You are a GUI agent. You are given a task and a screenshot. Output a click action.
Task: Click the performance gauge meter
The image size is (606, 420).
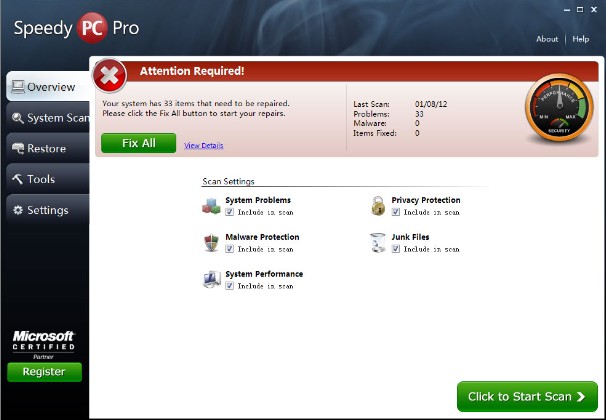click(559, 107)
